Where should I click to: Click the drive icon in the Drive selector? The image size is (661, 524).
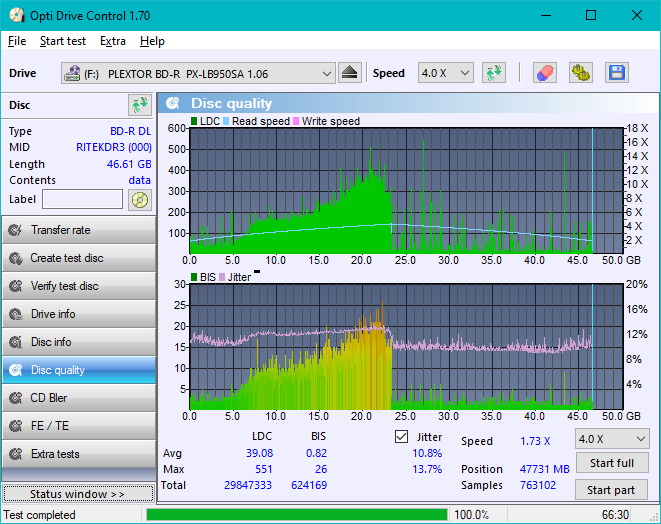(x=72, y=73)
